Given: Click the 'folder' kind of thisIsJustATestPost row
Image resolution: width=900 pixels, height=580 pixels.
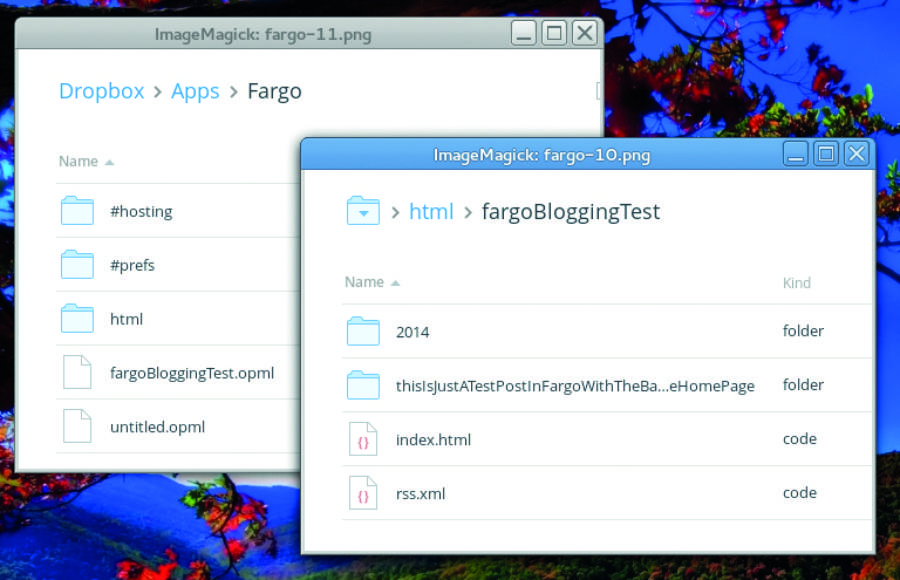Looking at the screenshot, I should 803,385.
